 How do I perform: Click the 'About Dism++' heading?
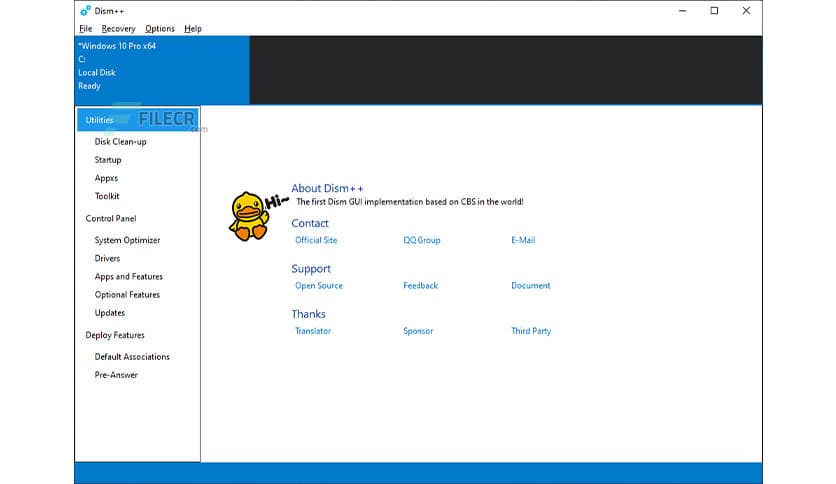tap(327, 188)
